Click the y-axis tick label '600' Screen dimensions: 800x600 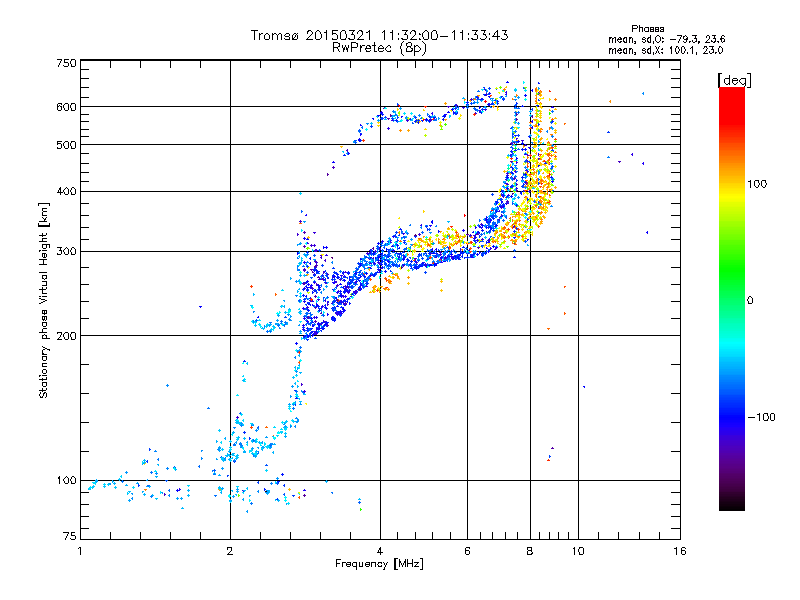66,107
